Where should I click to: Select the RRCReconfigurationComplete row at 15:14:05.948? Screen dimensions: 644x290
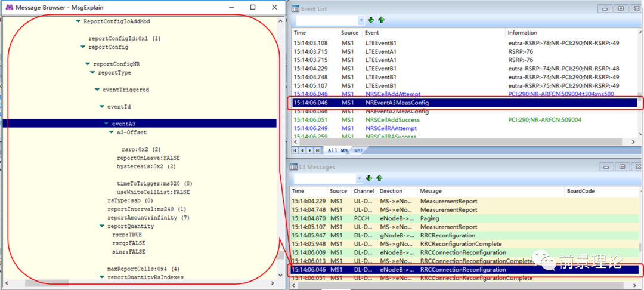pyautogui.click(x=464, y=244)
